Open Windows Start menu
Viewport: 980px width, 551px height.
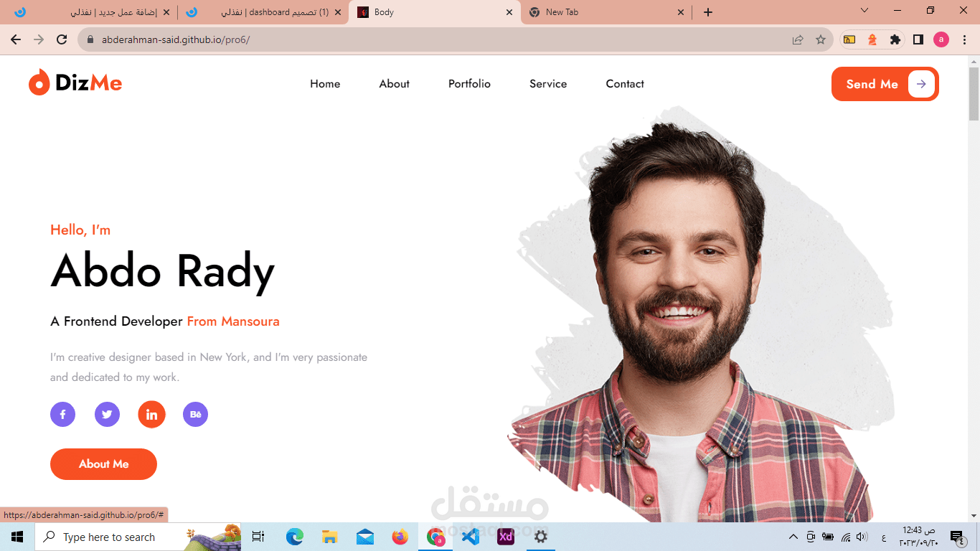17,537
